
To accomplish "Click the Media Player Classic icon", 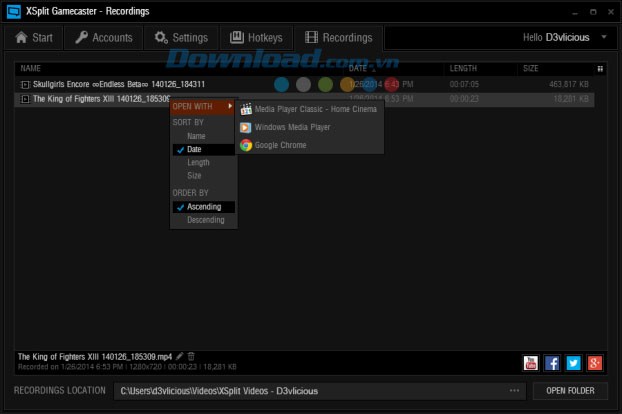I will 246,109.
